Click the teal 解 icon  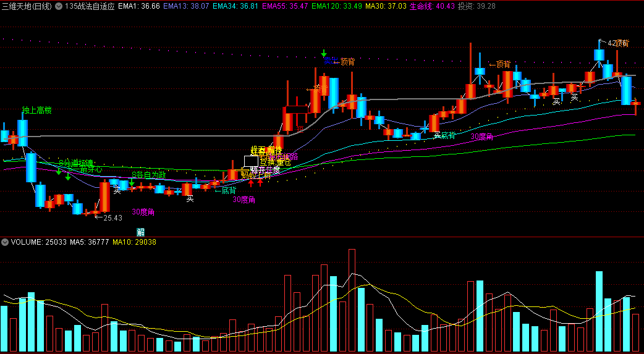coord(140,231)
